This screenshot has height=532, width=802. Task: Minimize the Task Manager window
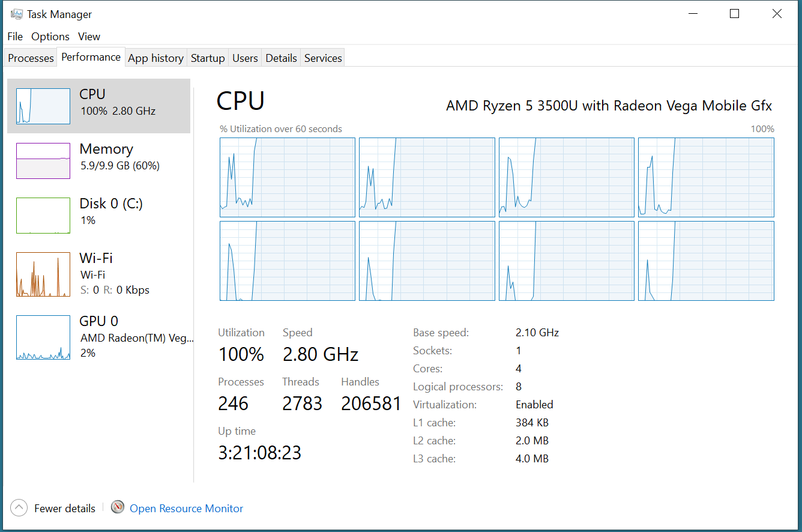(692, 14)
